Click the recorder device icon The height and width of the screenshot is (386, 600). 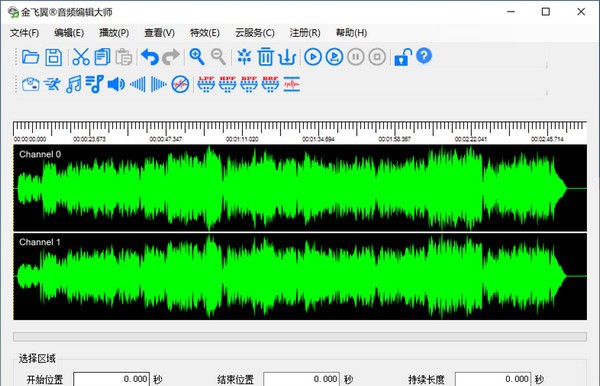click(31, 84)
